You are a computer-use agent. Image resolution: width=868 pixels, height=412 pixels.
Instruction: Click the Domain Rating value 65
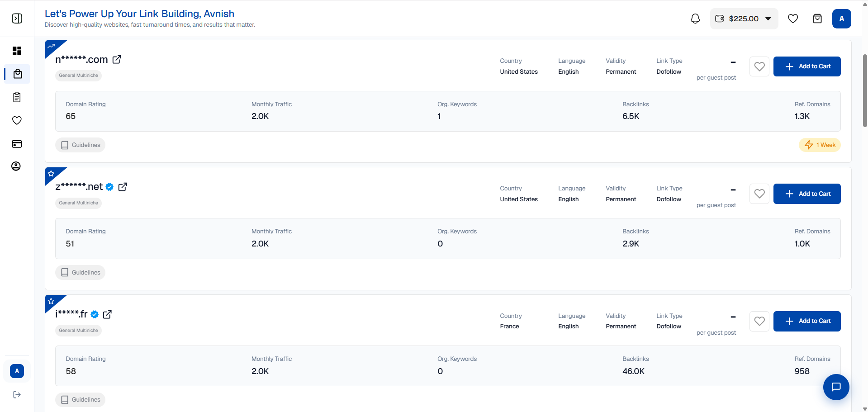(71, 116)
